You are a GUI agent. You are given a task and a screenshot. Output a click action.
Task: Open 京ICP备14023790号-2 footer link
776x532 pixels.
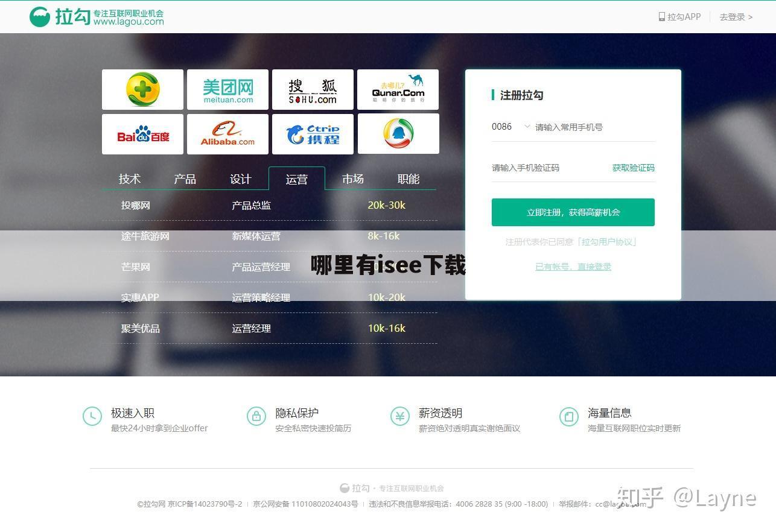(205, 504)
